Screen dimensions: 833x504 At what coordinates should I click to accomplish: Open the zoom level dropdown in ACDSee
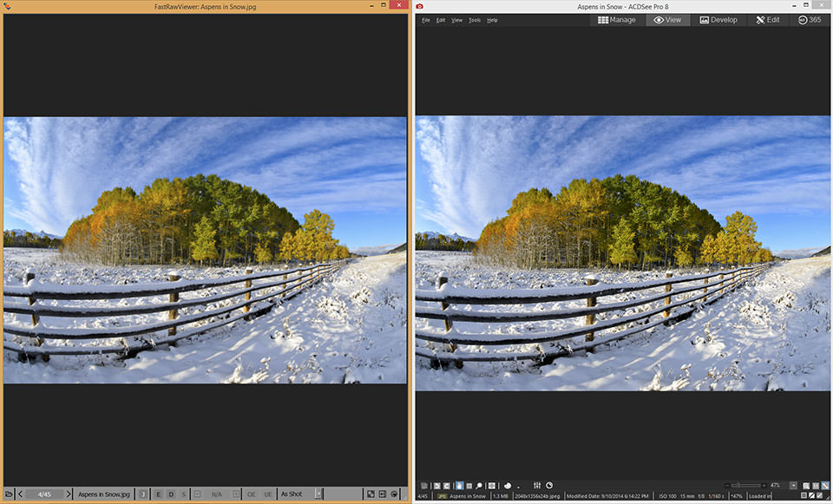[793, 486]
